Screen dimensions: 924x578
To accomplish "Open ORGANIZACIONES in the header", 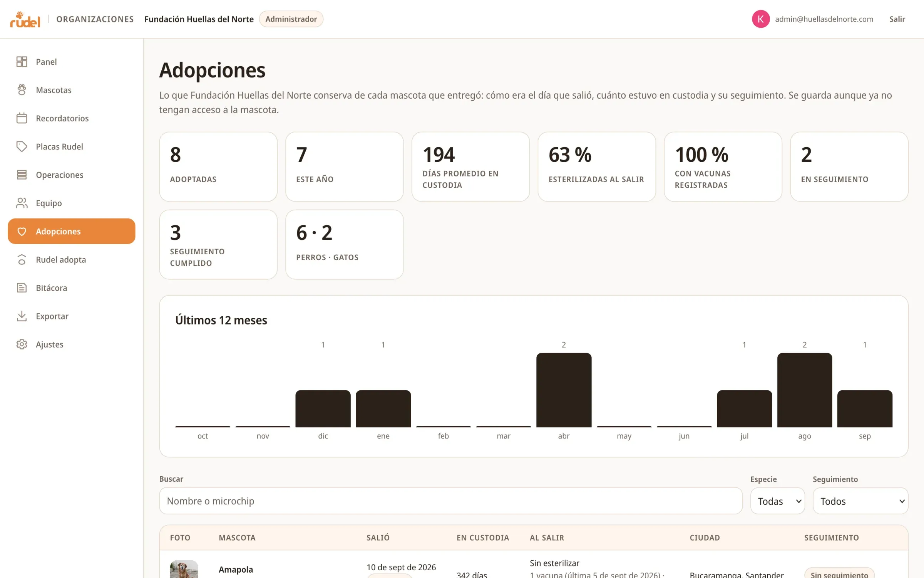I will 95,19.
